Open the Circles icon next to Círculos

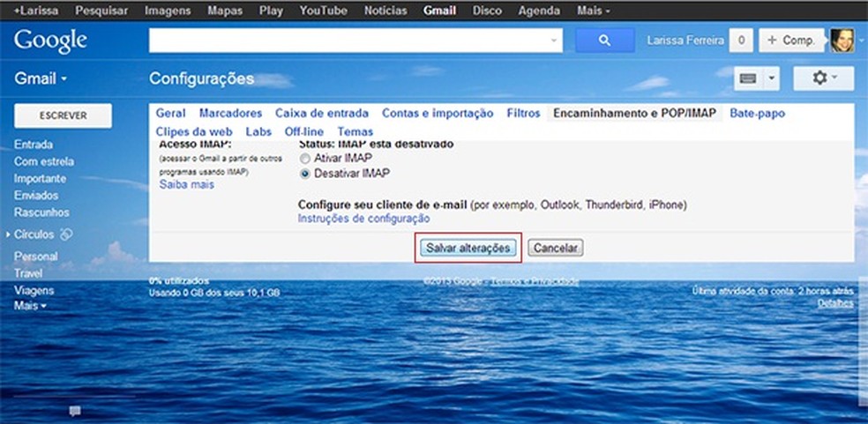click(66, 234)
